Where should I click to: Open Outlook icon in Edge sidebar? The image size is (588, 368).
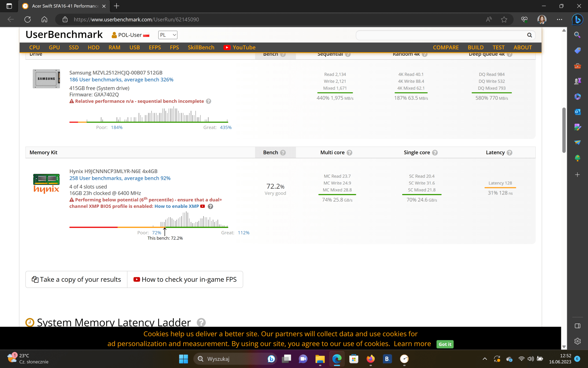click(577, 112)
